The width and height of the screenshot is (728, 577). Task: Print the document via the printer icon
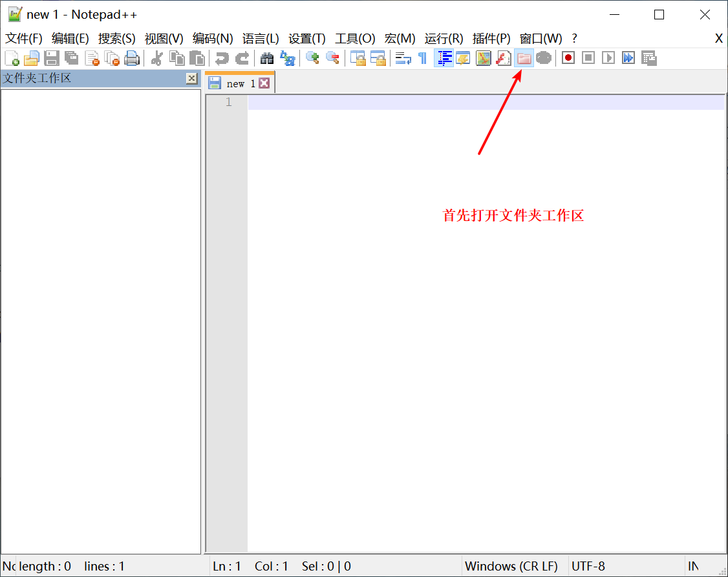(x=132, y=58)
